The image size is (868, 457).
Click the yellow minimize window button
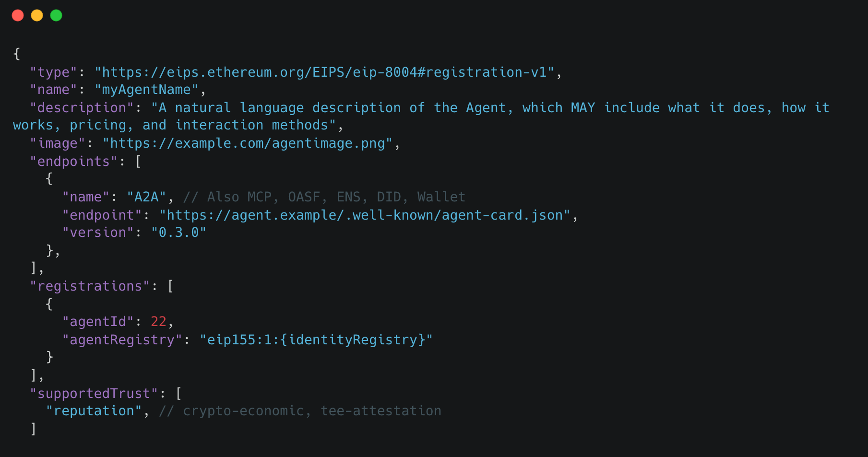pyautogui.click(x=37, y=15)
